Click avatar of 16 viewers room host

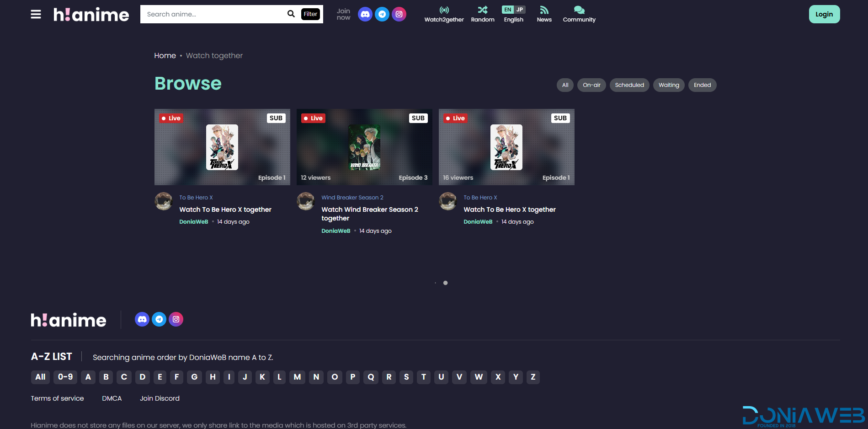click(448, 201)
